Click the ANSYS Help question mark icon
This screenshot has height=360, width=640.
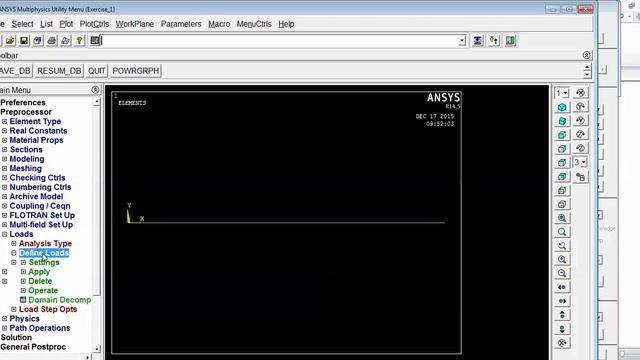click(x=79, y=40)
